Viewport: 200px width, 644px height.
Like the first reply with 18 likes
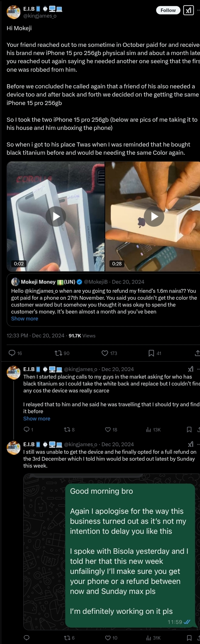108,430
